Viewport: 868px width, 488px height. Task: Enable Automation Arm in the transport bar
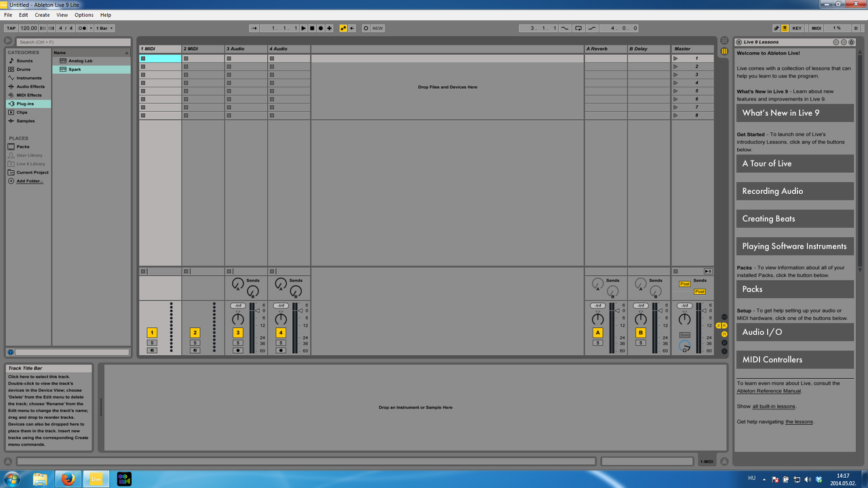tap(343, 28)
